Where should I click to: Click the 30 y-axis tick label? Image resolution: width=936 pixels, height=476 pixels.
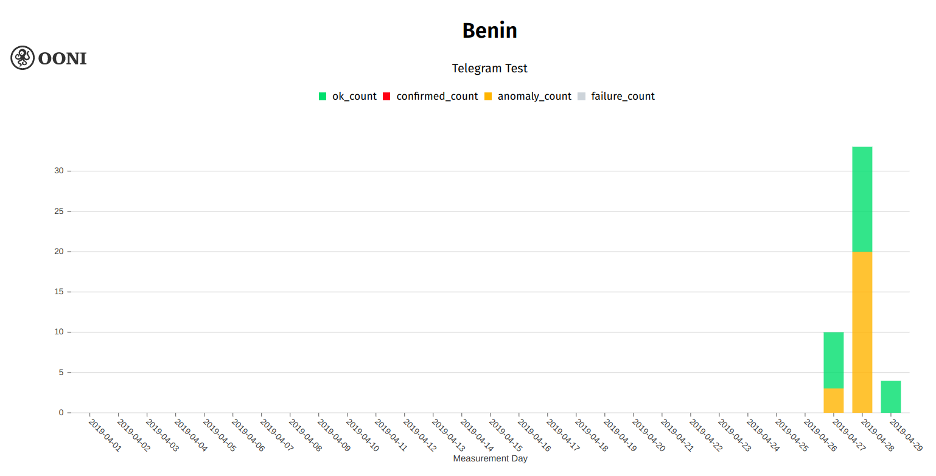(x=58, y=171)
